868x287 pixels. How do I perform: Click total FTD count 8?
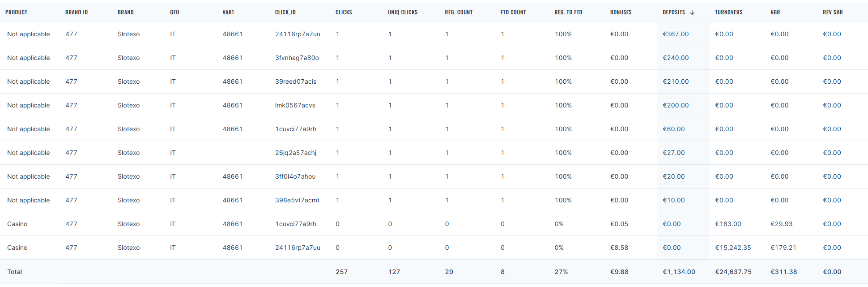point(502,272)
